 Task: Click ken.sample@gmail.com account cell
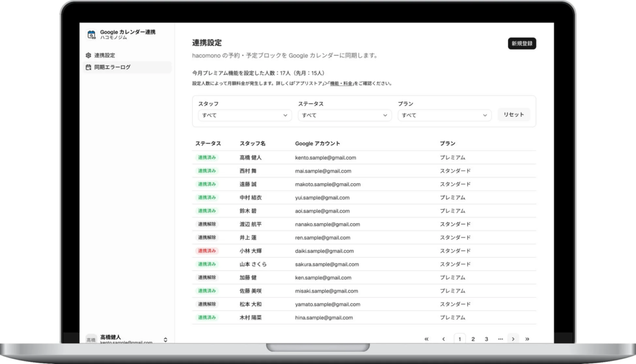(x=323, y=277)
